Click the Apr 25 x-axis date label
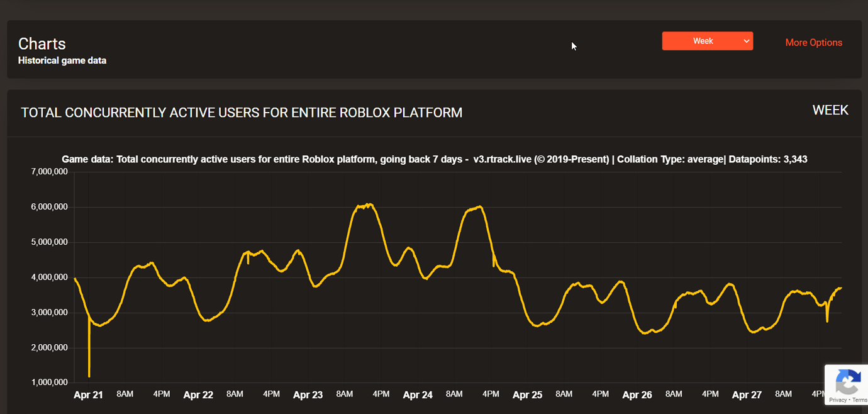The image size is (868, 414). 527,395
